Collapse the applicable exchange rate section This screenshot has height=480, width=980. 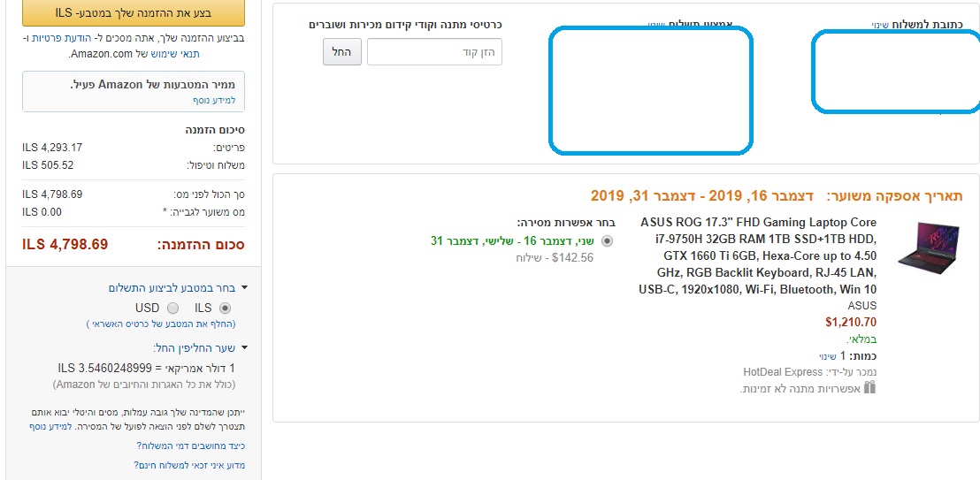point(244,348)
